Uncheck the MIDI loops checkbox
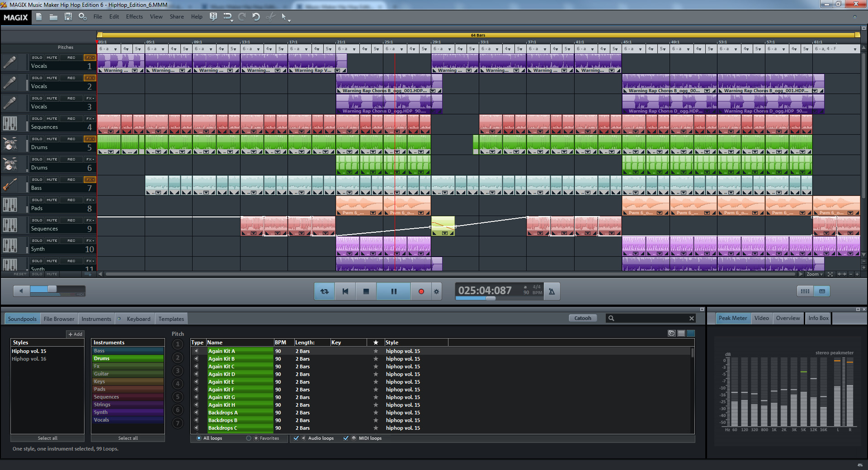This screenshot has width=868, height=470. [346, 438]
